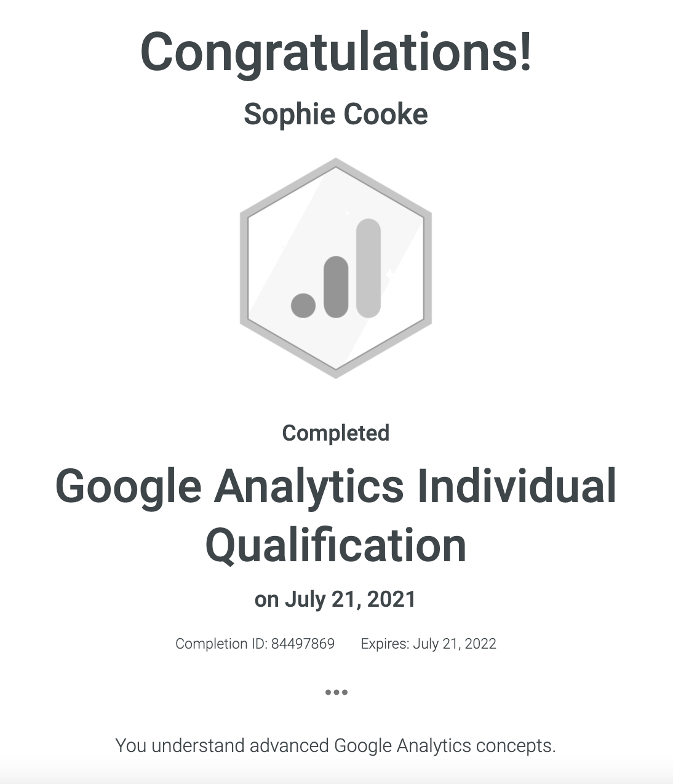673x784 pixels.
Task: Click the tallest bar in Analytics logo
Action: [368, 268]
